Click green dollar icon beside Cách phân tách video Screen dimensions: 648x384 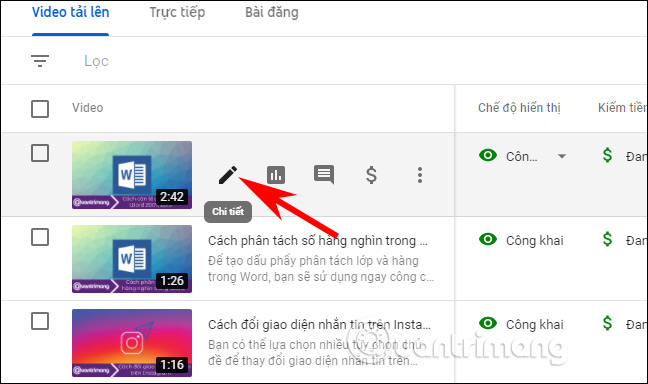coord(607,239)
